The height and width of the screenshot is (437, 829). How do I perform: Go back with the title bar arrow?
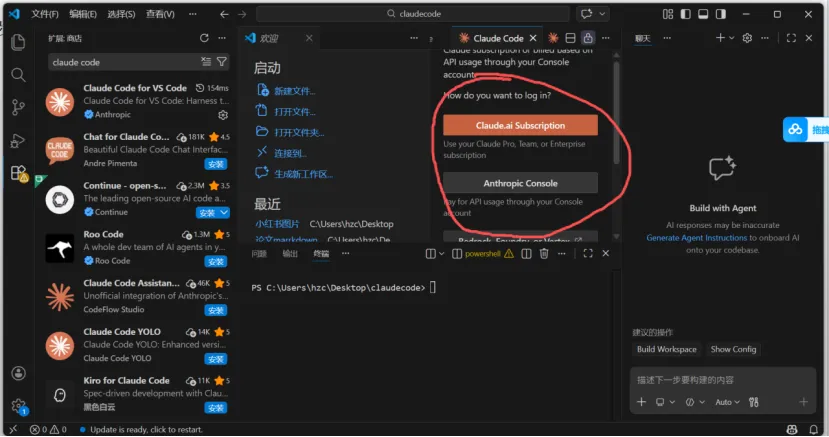[x=224, y=14]
